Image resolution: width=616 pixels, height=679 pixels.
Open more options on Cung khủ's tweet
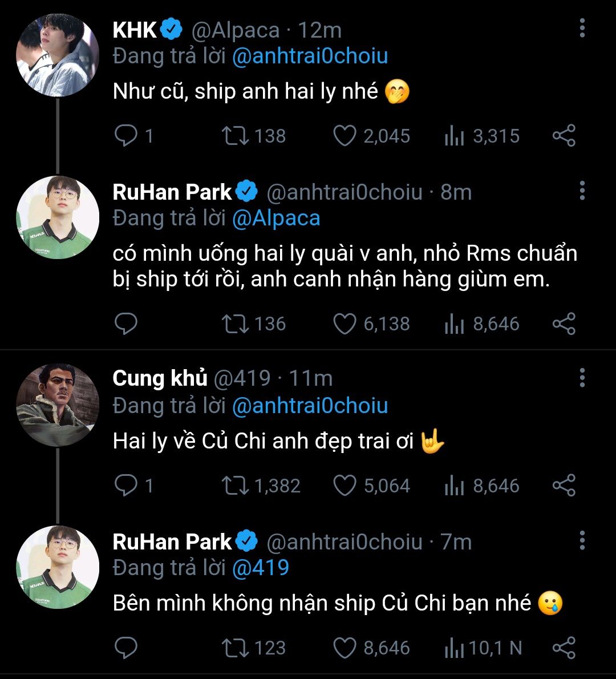582,378
